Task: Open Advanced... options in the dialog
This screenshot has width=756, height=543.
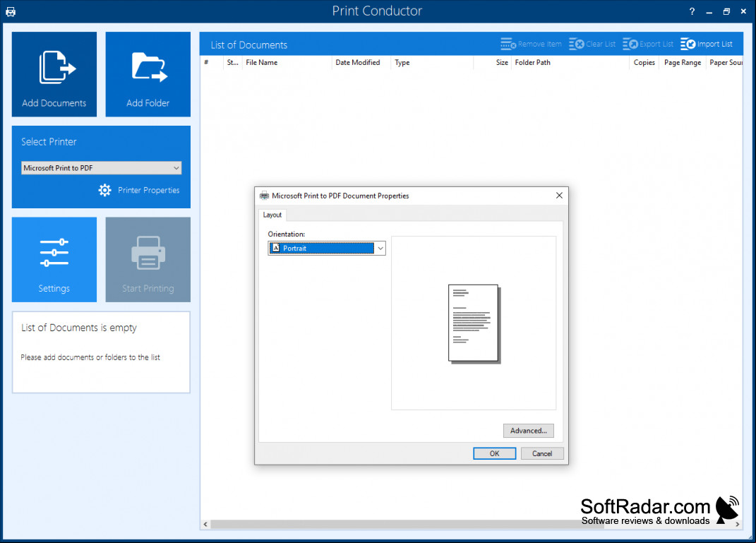Action: 529,431
